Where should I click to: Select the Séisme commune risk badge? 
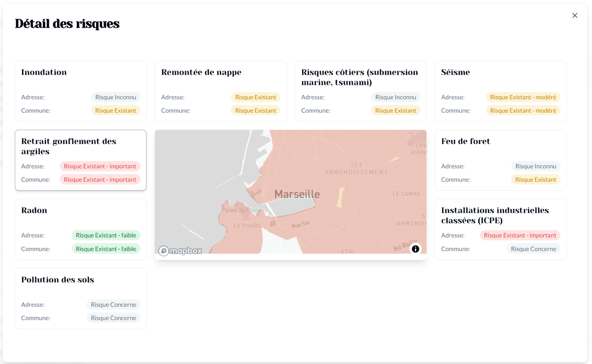522,110
